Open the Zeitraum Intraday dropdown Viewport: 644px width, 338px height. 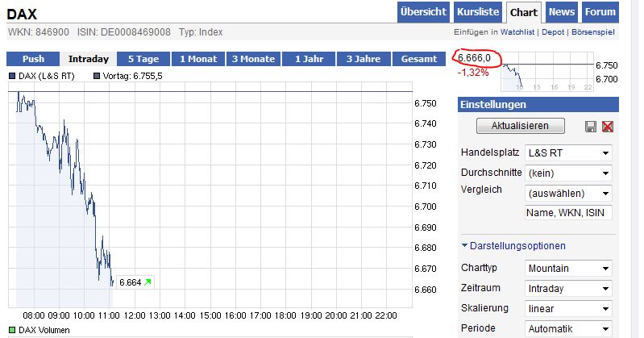[x=568, y=289]
